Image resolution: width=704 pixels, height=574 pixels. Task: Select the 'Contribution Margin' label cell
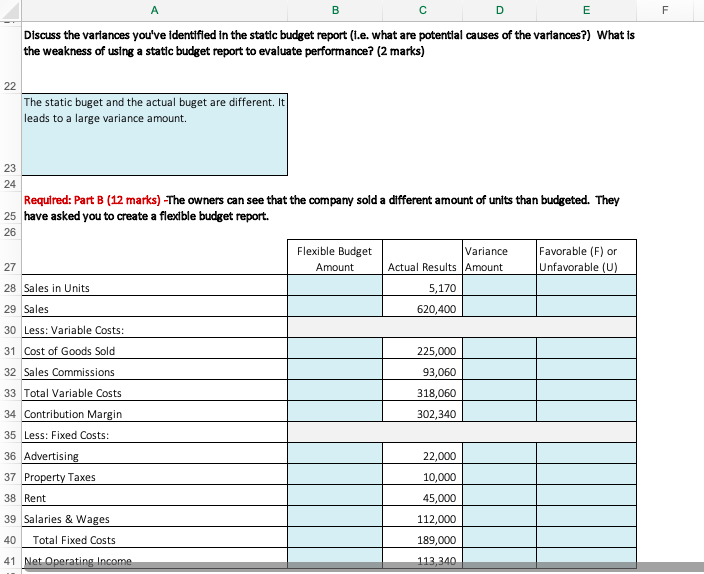point(154,411)
